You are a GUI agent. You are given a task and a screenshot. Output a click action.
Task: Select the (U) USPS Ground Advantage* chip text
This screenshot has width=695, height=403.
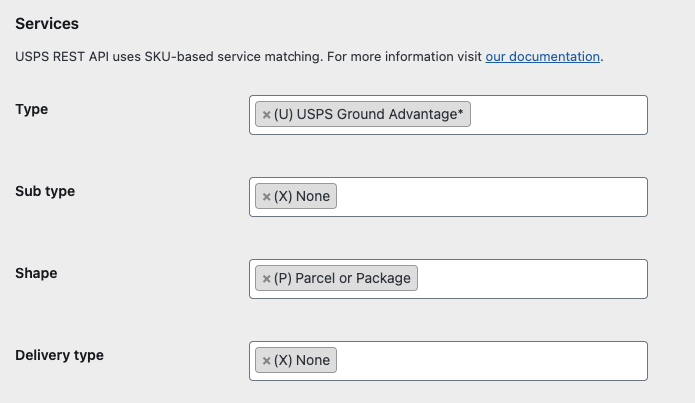tap(368, 114)
